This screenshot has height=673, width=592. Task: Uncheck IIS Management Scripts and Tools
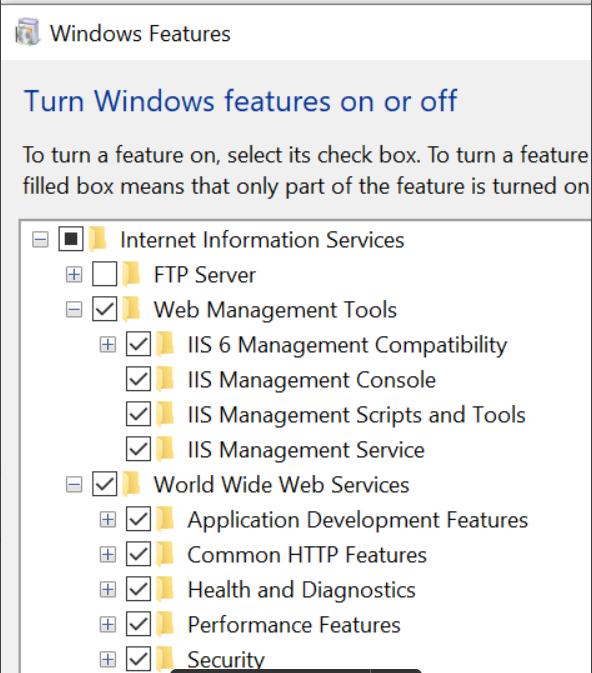click(x=138, y=414)
